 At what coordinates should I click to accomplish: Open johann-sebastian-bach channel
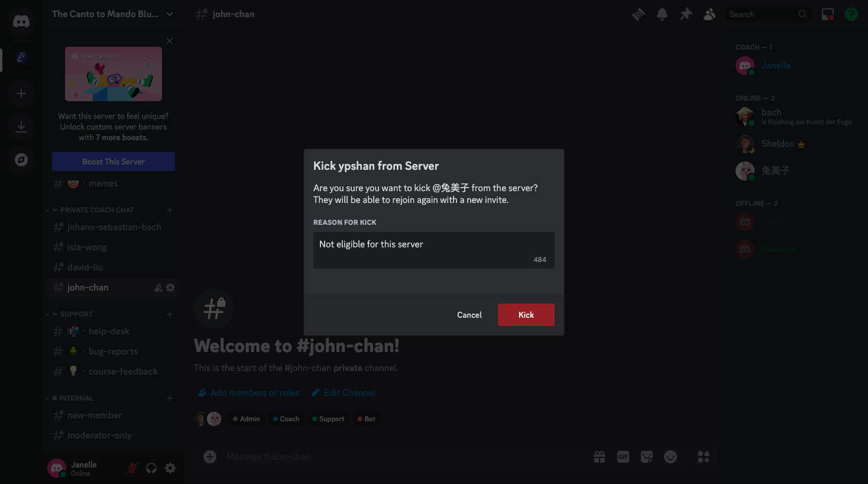coord(114,227)
